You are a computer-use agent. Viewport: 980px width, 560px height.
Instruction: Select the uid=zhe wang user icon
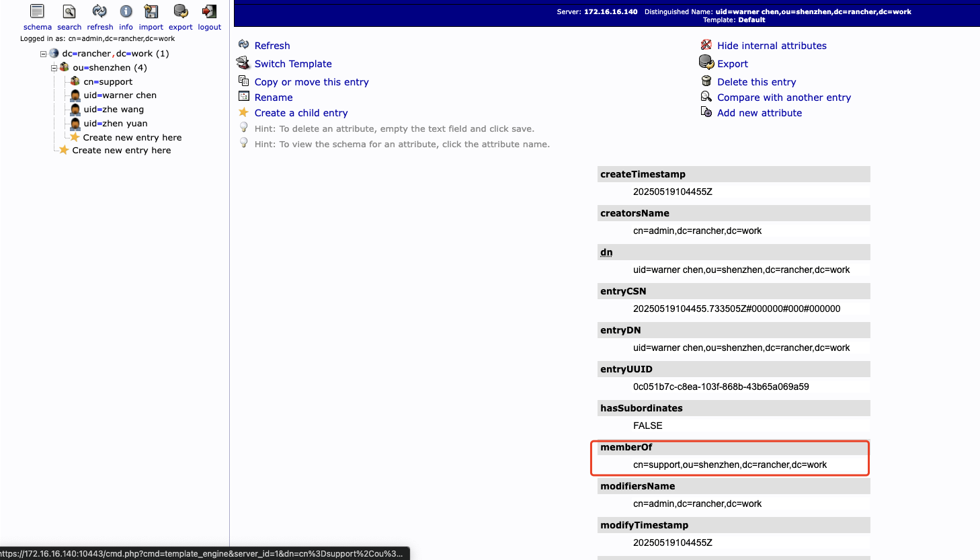point(75,109)
